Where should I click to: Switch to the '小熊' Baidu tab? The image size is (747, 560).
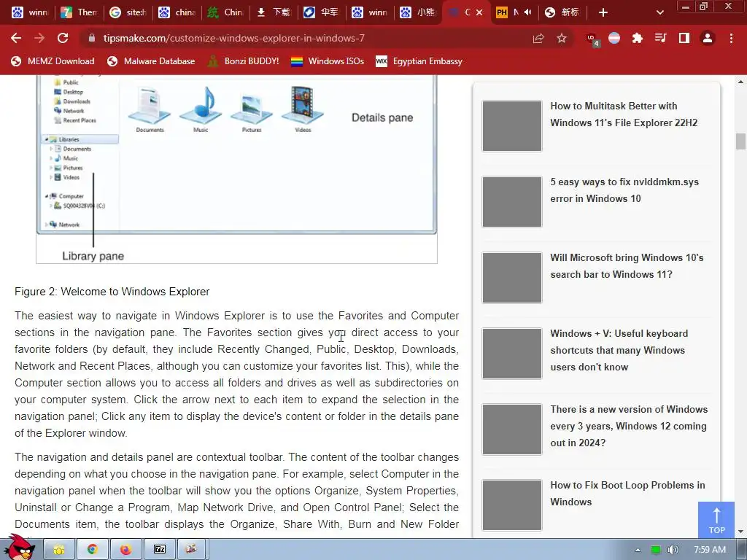(418, 12)
